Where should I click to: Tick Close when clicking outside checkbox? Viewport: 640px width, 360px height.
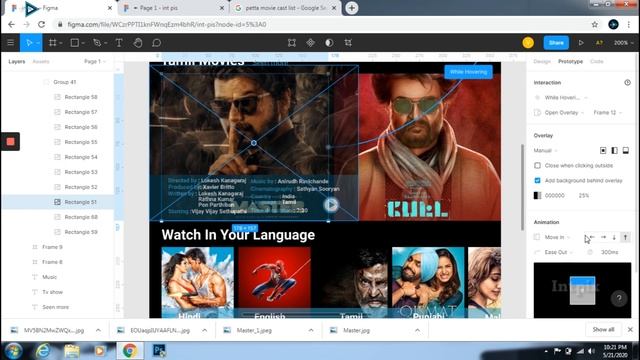coord(538,165)
